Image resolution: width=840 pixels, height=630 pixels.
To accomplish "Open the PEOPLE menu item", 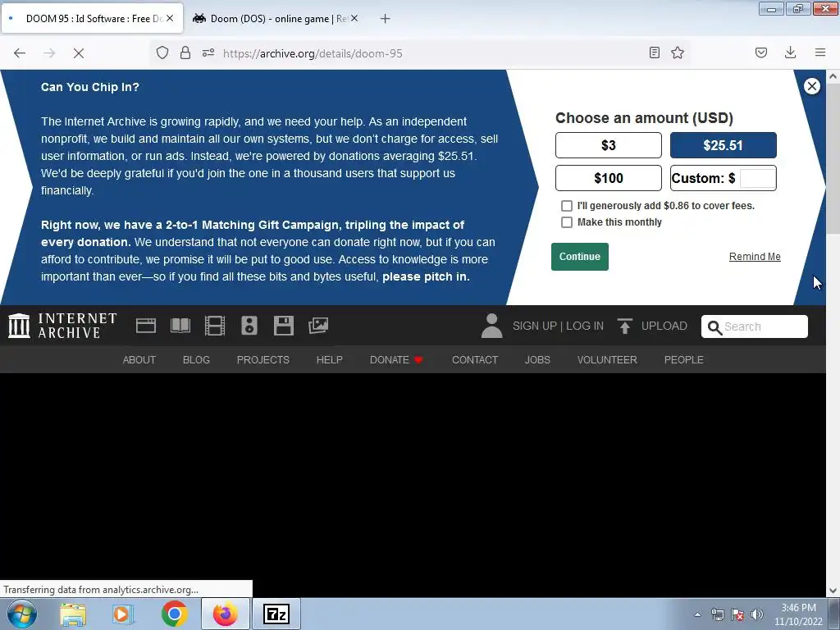I will tap(684, 360).
